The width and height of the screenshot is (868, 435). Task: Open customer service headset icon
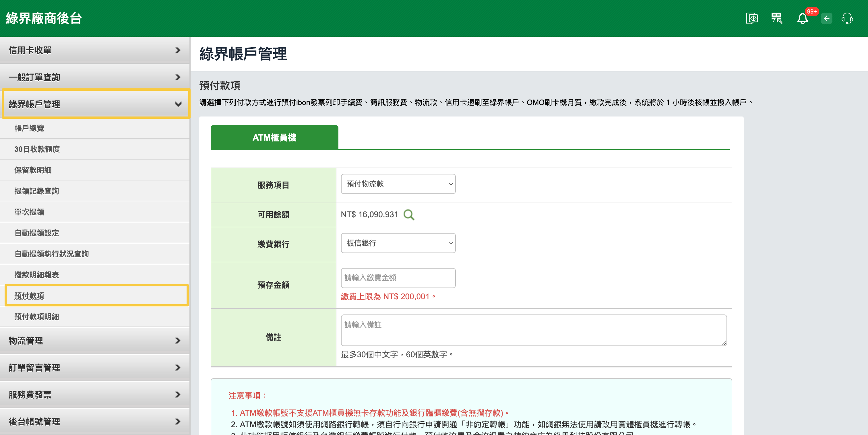(x=847, y=19)
